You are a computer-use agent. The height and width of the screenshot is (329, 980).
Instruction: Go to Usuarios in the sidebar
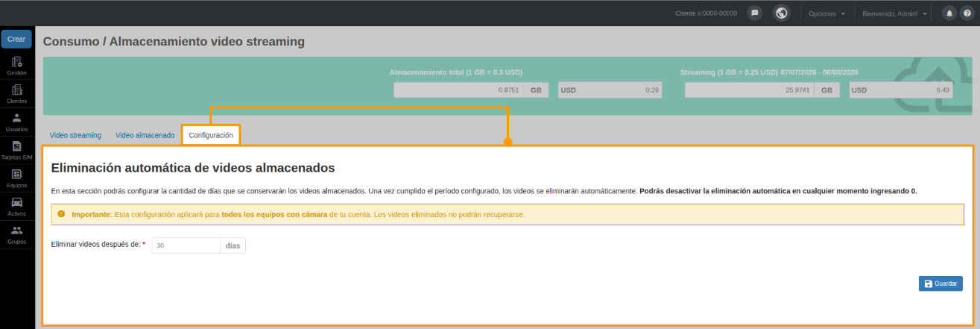pos(16,122)
